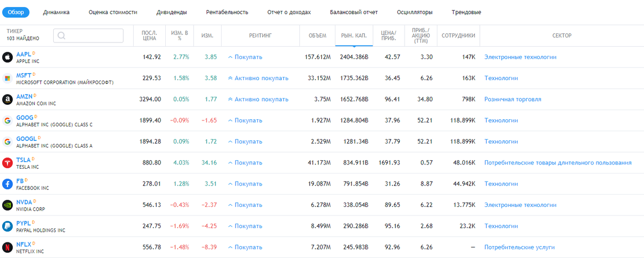Open the AAPL ticker link

pos(24,54)
